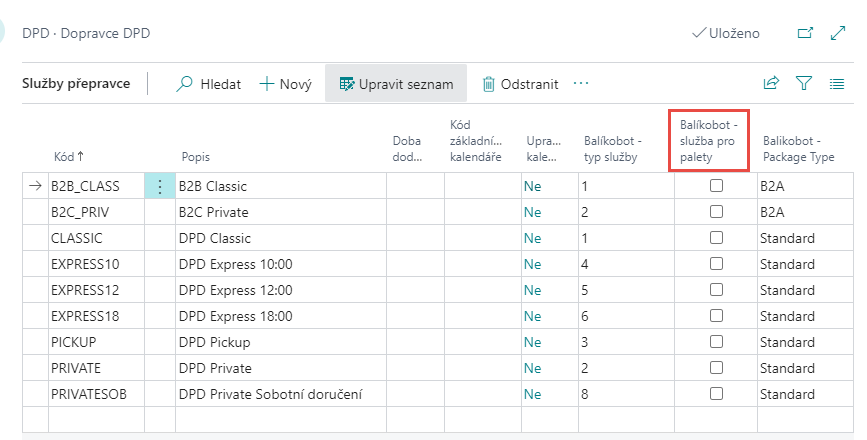Delete selected row with Odstranit

pyautogui.click(x=520, y=85)
